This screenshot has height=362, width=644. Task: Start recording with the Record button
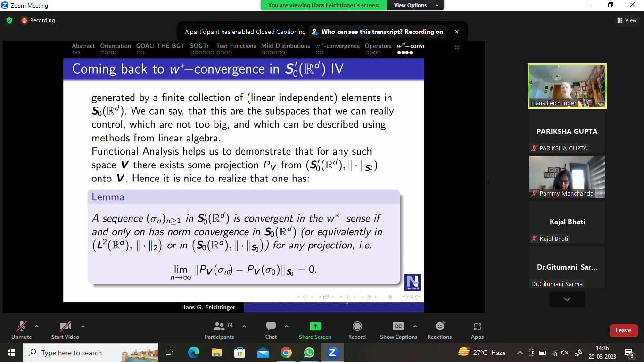(357, 330)
